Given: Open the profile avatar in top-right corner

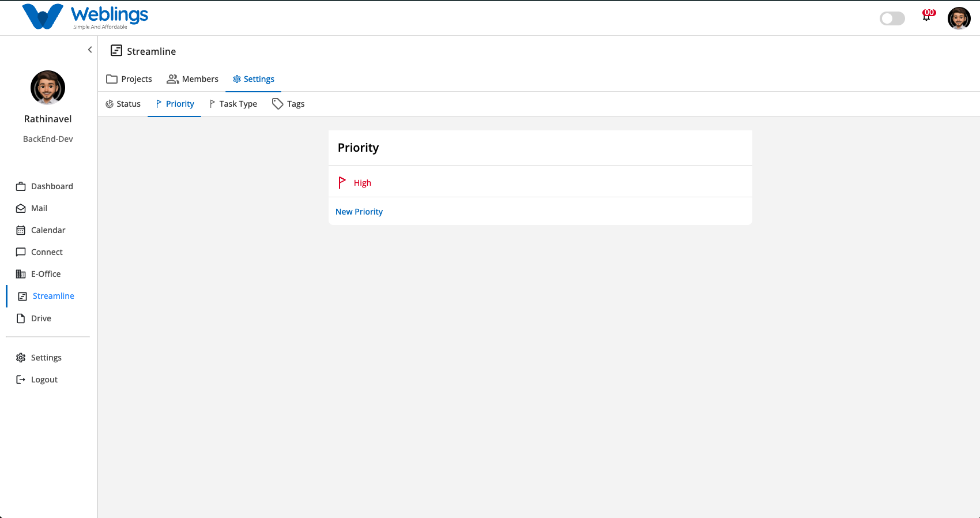Looking at the screenshot, I should click(959, 18).
